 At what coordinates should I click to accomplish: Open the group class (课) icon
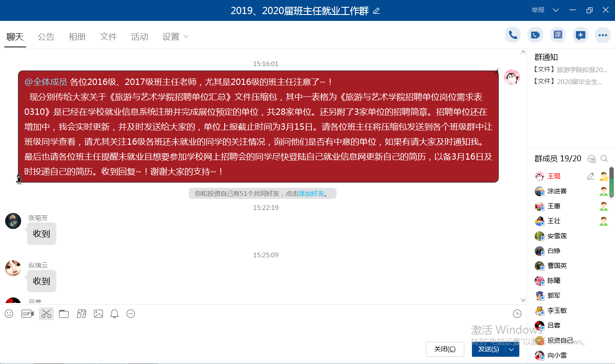coord(558,35)
